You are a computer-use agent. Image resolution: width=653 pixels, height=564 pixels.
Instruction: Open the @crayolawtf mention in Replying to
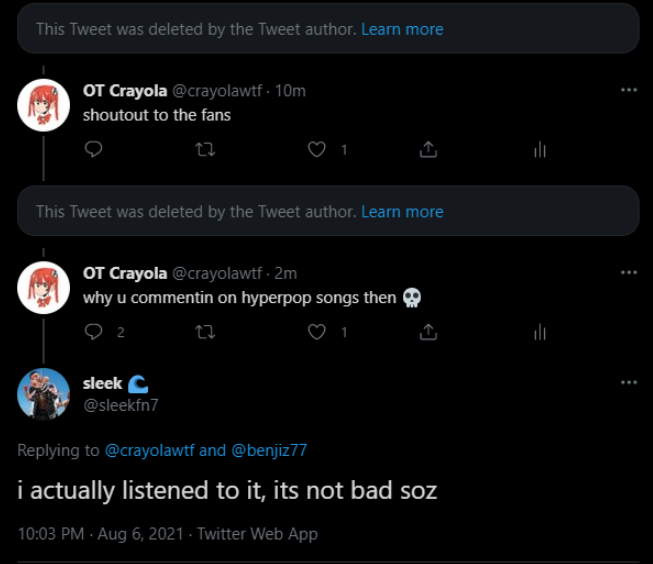click(150, 450)
